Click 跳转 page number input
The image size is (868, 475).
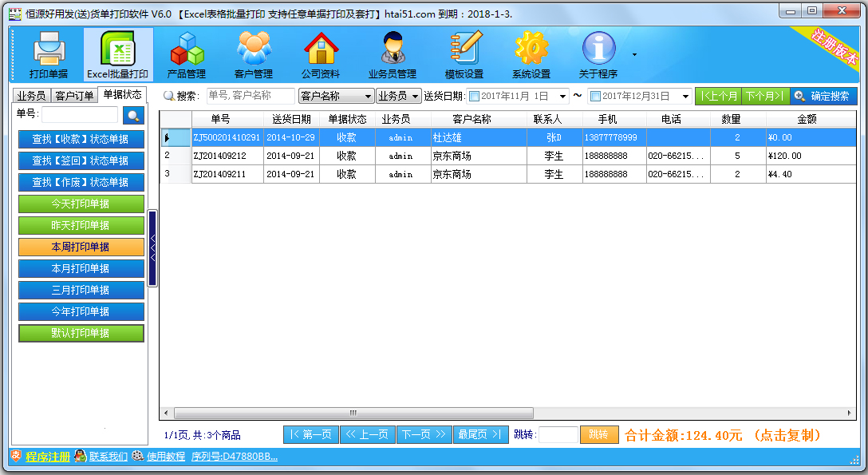coord(558,434)
